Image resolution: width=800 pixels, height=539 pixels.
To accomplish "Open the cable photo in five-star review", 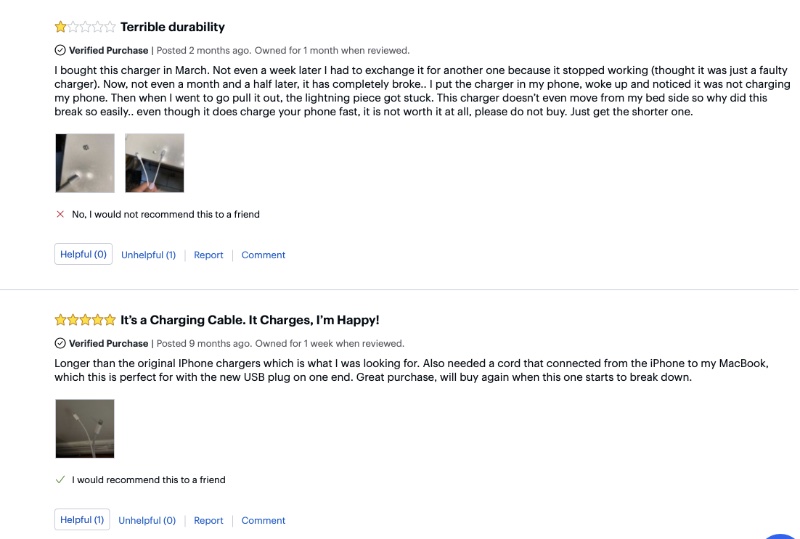I will tap(85, 429).
